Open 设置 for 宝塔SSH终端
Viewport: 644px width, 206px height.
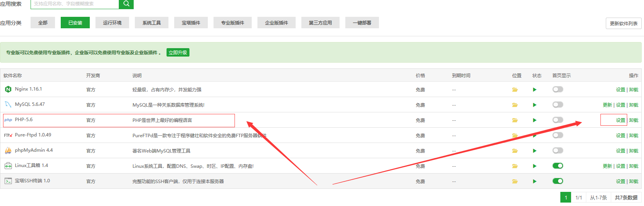621,181
